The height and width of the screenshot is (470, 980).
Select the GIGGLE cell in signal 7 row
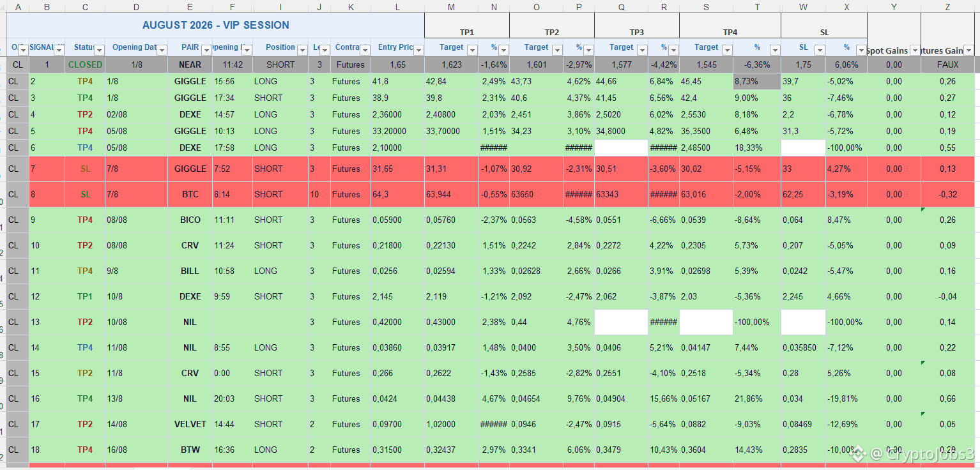tap(190, 169)
